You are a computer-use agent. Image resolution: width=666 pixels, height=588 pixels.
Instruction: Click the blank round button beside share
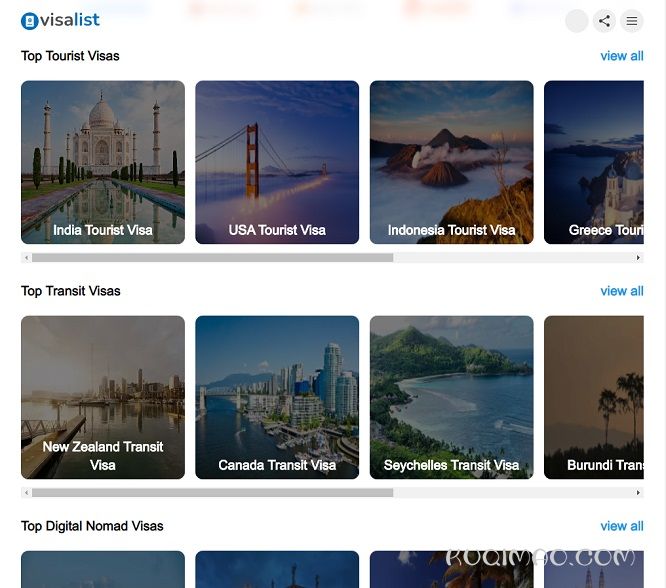pos(576,21)
